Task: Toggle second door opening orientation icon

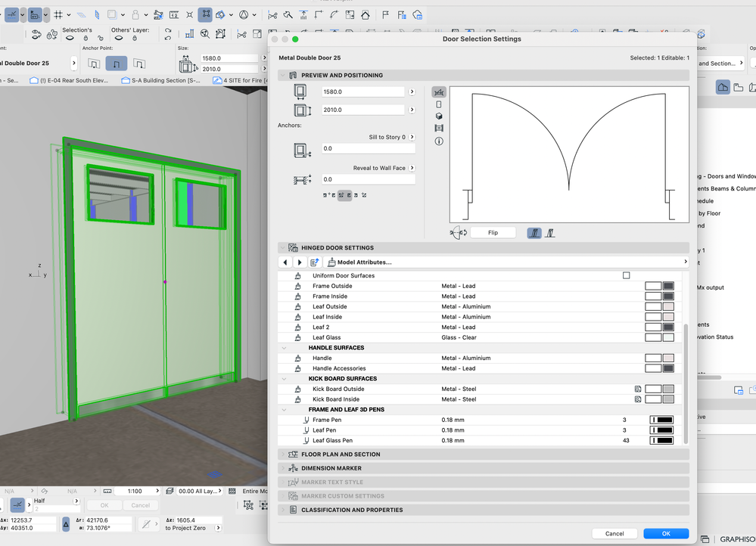Action: tap(550, 233)
